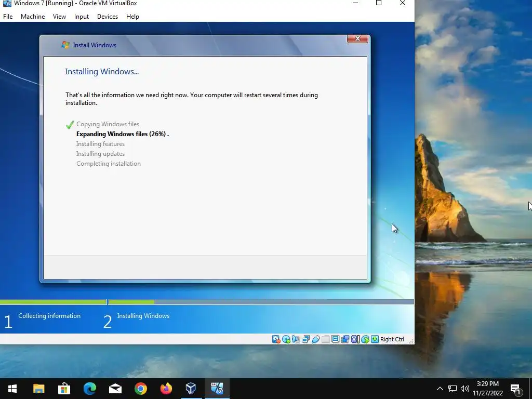Viewport: 532px width, 399px height.
Task: Click the green checkmark beside Copying Windows files
Action: (x=70, y=125)
